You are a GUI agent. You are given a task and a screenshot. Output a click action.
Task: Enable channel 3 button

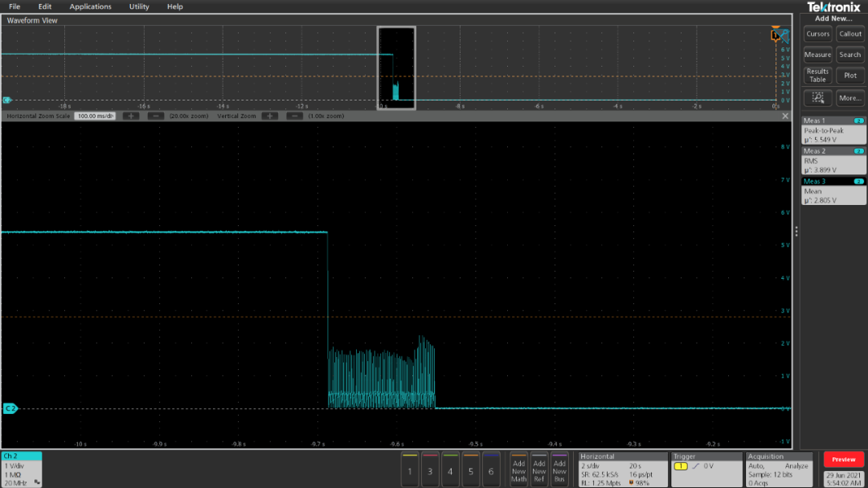point(430,467)
